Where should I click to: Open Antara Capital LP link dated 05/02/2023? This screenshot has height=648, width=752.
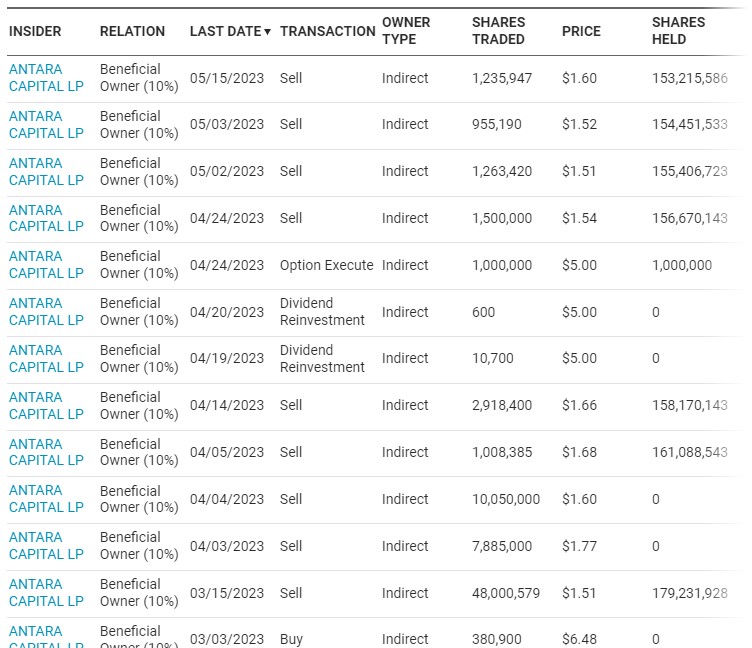[46, 172]
